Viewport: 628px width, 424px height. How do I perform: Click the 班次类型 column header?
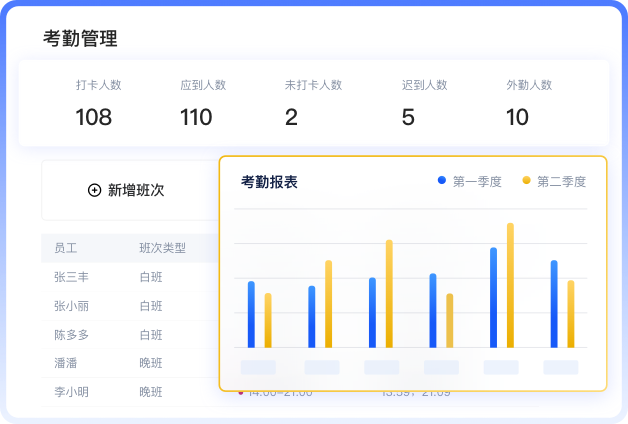tap(163, 248)
